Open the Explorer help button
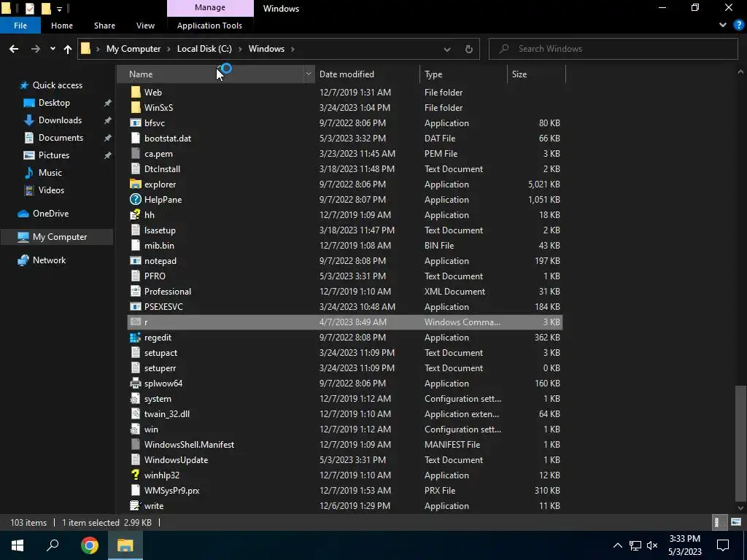Image resolution: width=747 pixels, height=560 pixels. tap(738, 26)
